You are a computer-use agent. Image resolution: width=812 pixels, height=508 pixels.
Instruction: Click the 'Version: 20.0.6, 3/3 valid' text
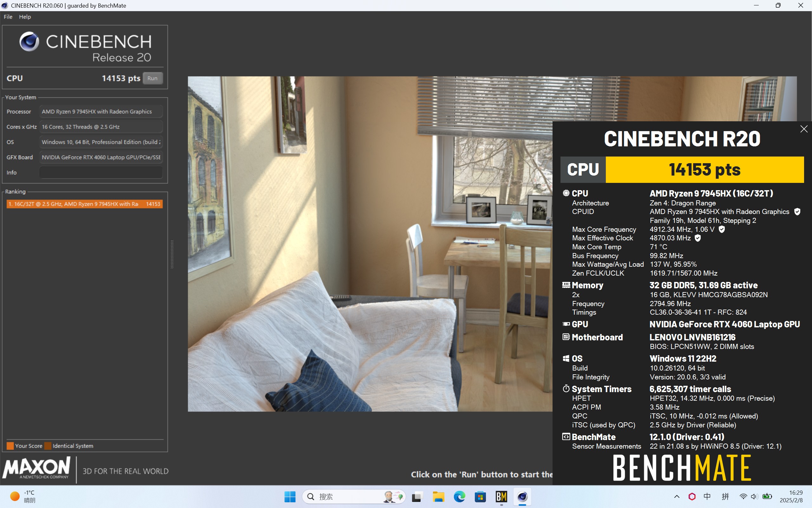[x=688, y=377]
